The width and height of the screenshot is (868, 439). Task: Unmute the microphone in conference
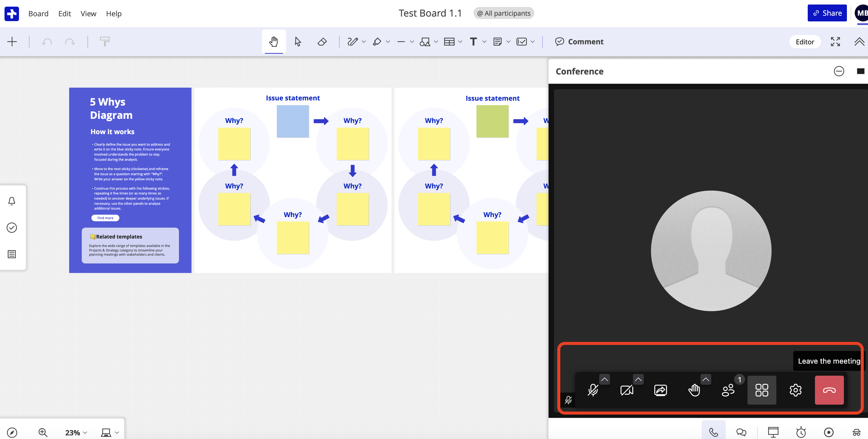(x=593, y=390)
